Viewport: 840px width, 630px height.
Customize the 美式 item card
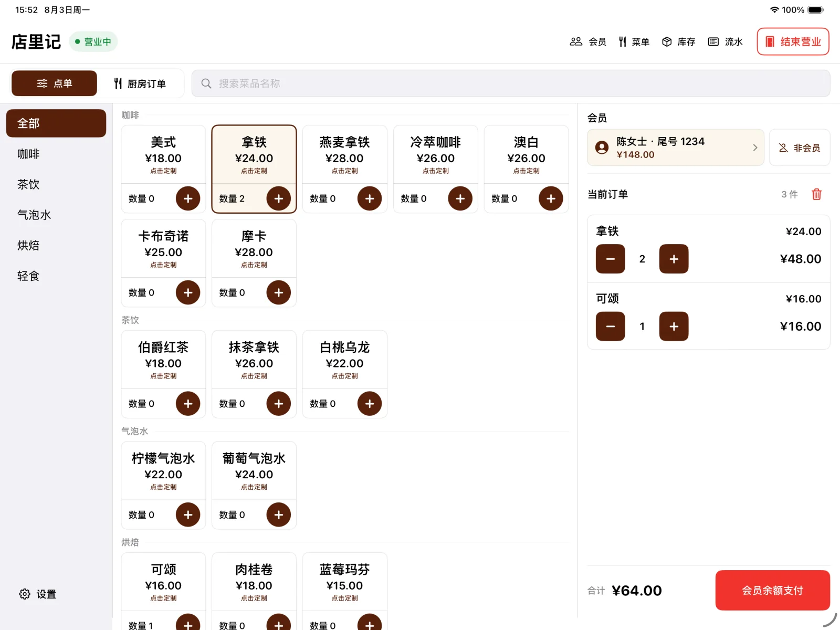tap(163, 155)
